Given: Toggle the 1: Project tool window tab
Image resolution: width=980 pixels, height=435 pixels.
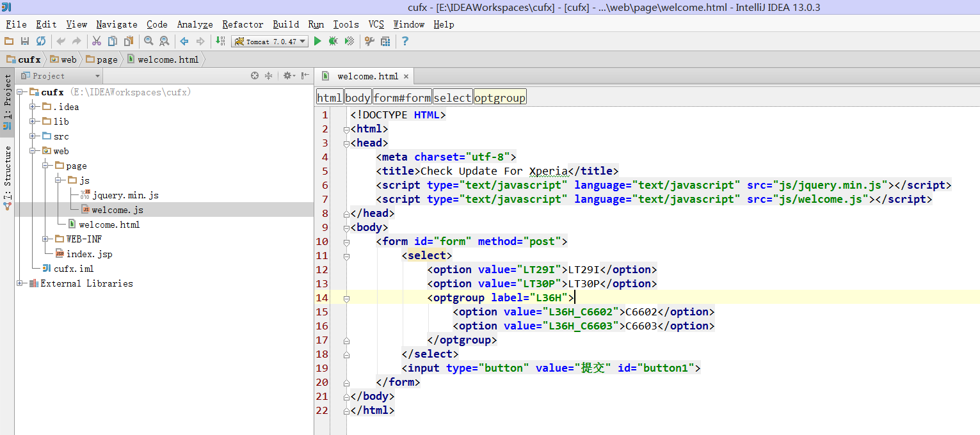Looking at the screenshot, I should coord(7,102).
